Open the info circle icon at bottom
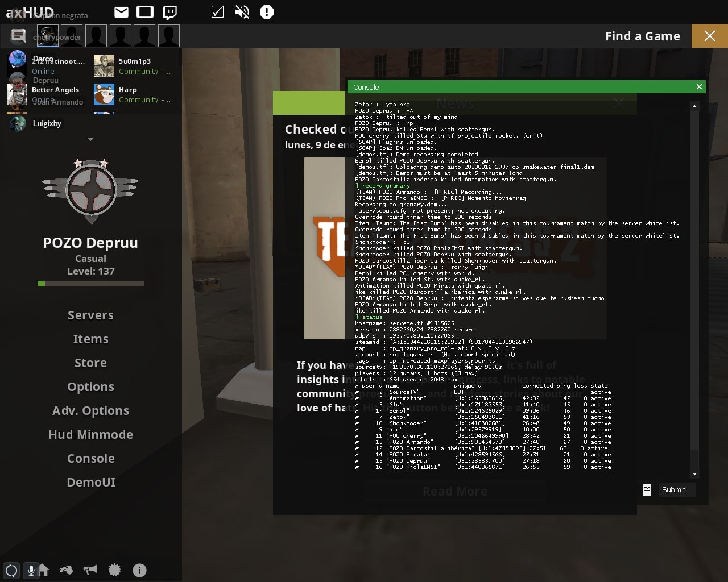This screenshot has width=728, height=582. pos(139,569)
